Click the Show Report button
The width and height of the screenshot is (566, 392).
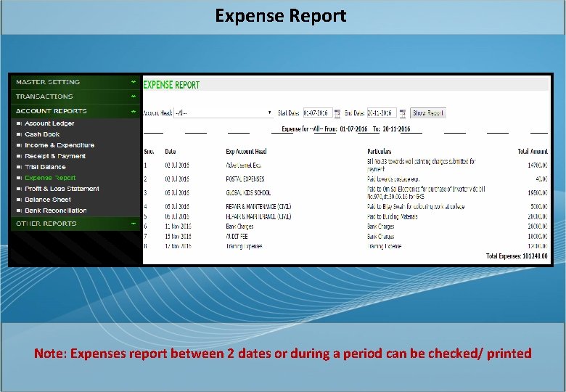(x=428, y=113)
